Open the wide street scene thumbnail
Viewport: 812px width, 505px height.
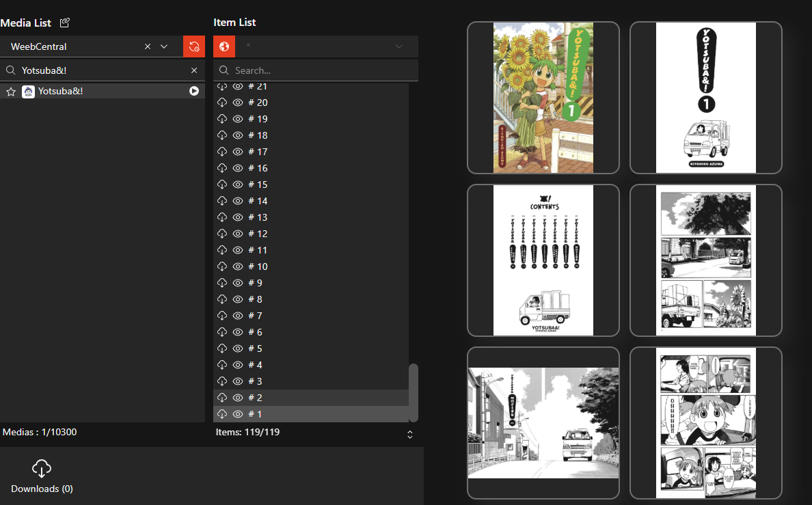(543, 422)
